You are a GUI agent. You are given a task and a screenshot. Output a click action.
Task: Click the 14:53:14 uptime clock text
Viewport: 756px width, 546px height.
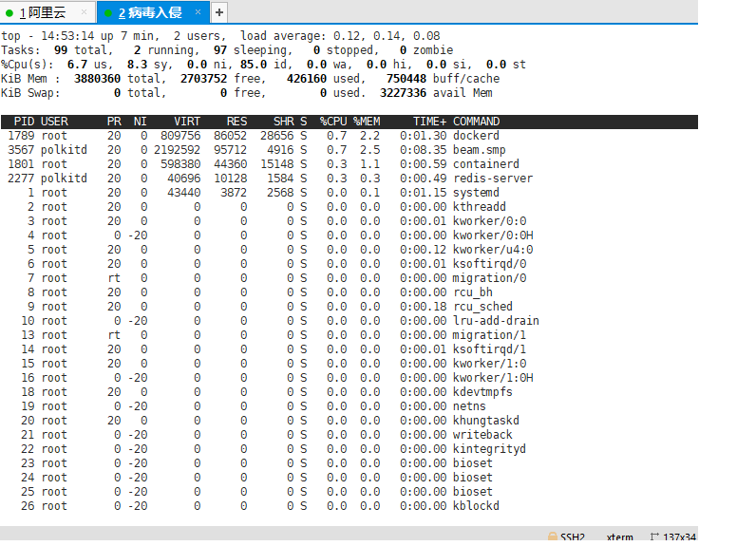(x=67, y=36)
